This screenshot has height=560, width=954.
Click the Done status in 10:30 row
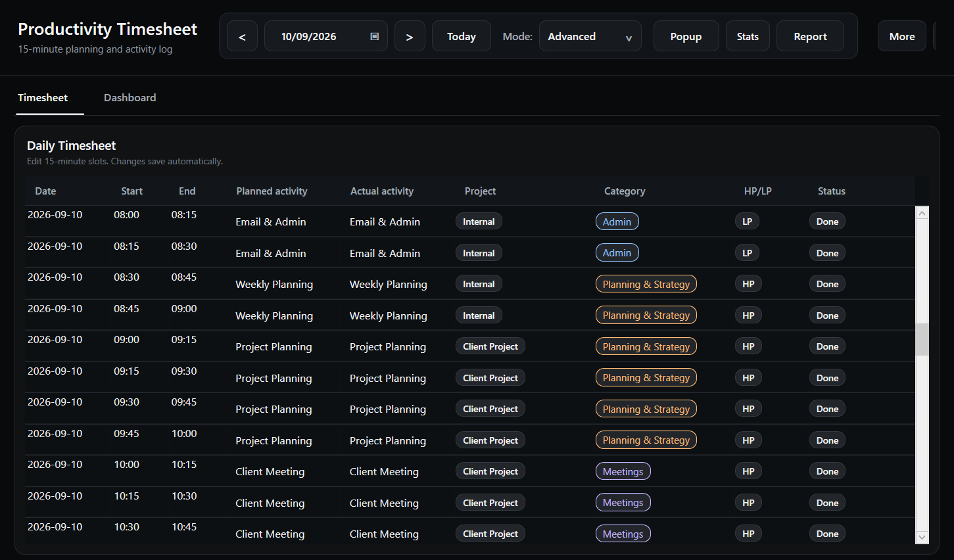pyautogui.click(x=827, y=534)
